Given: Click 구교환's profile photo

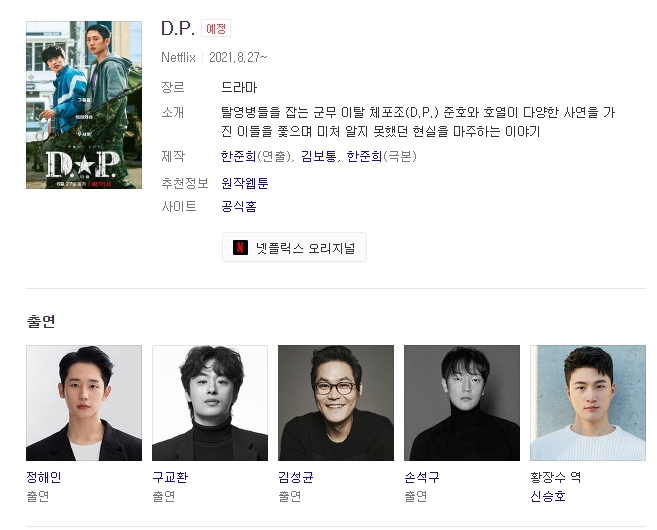Looking at the screenshot, I should 210,403.
